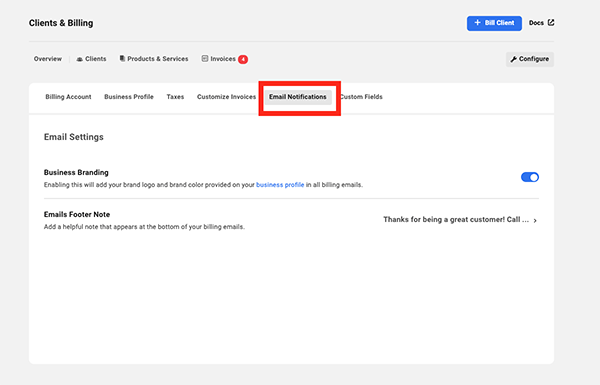Click the external-link icon beside Docs

[x=551, y=23]
